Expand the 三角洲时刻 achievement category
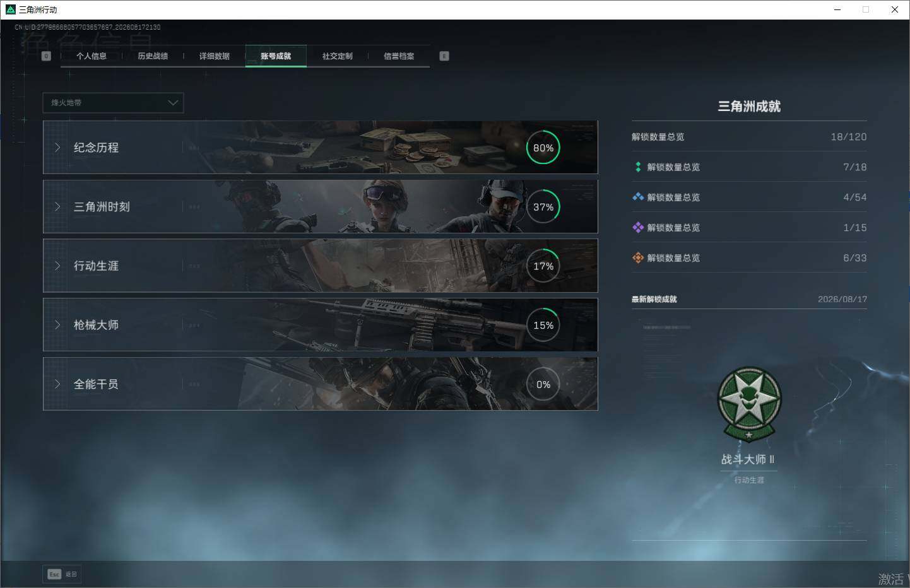 click(x=320, y=207)
